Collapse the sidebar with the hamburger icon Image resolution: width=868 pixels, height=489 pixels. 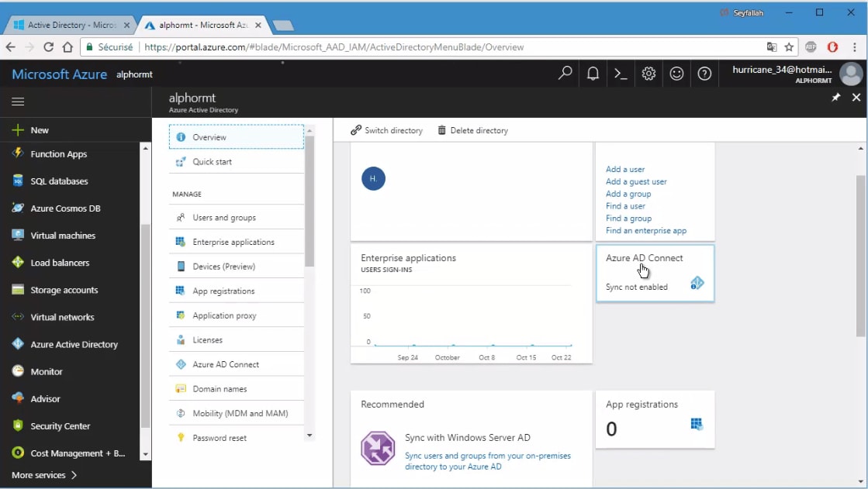(x=17, y=102)
